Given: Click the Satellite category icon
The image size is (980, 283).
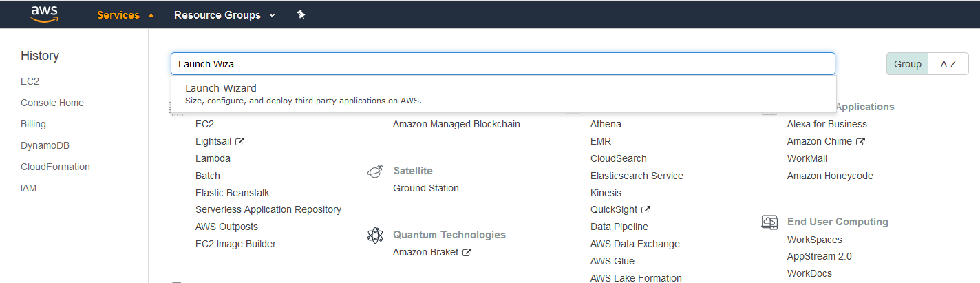Looking at the screenshot, I should point(375,171).
